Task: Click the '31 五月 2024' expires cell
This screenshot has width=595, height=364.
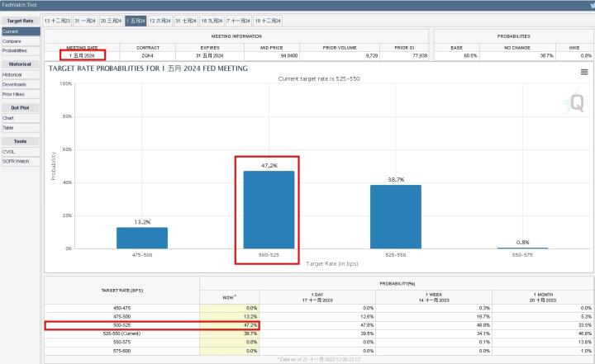Action: [x=210, y=56]
